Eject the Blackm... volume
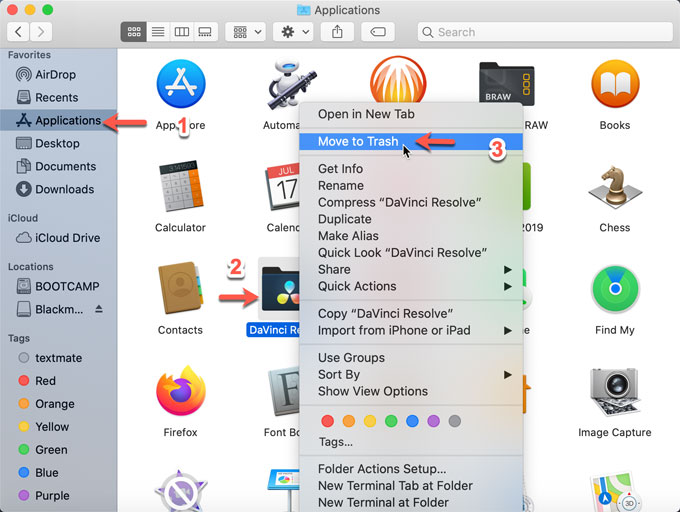 [x=99, y=309]
